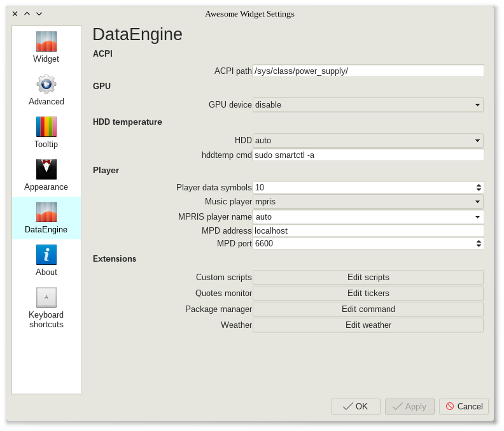Open MPRIS player name dropdown

coord(368,216)
